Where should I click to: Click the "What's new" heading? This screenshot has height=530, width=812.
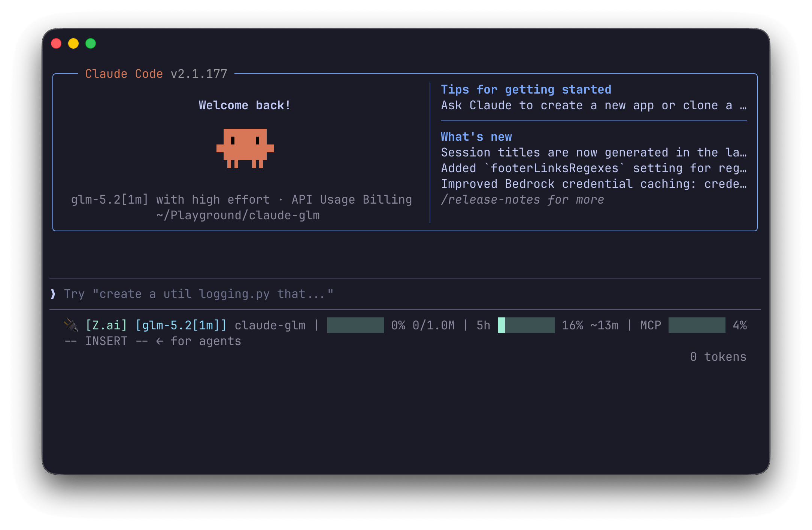tap(476, 137)
